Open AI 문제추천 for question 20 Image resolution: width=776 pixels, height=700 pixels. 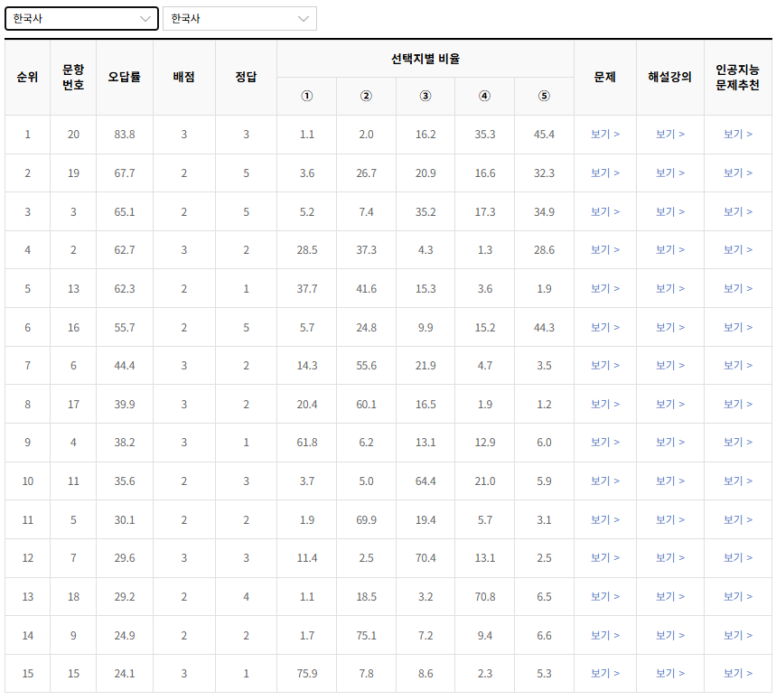738,134
